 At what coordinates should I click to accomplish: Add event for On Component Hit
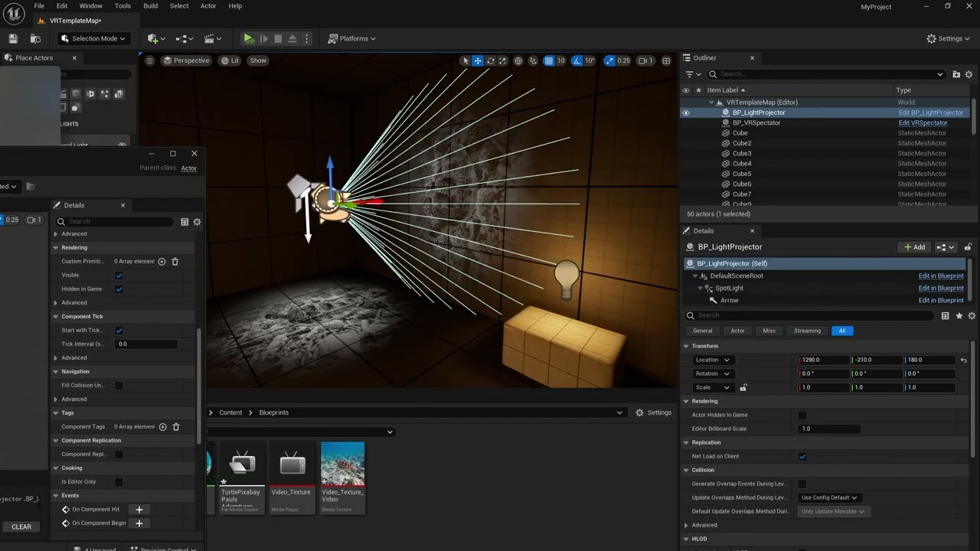(x=139, y=510)
